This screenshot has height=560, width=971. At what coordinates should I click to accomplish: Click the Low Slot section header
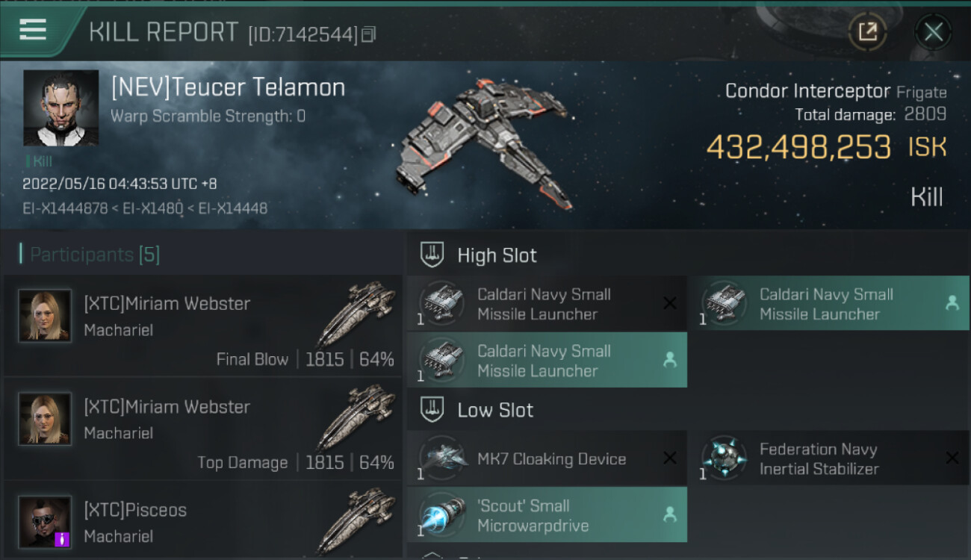click(495, 410)
